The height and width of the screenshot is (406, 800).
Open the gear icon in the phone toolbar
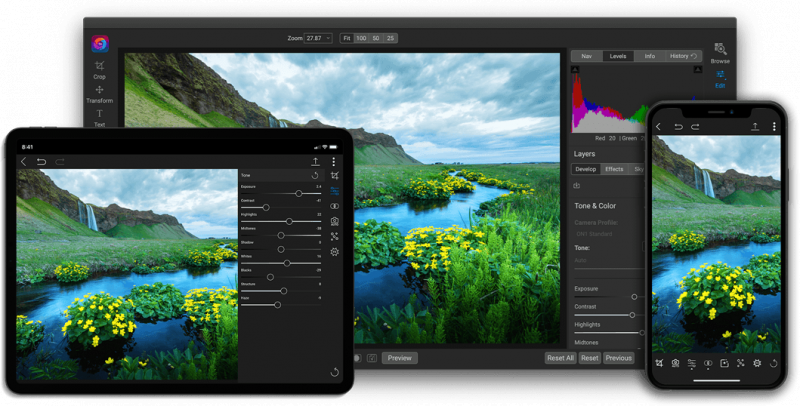coord(757,363)
